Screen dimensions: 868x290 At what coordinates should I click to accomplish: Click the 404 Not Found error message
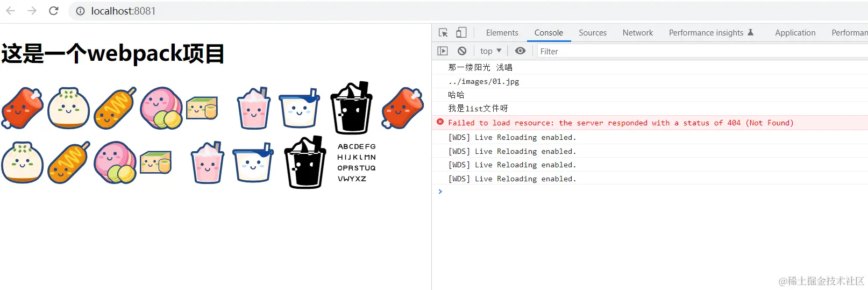coord(621,123)
